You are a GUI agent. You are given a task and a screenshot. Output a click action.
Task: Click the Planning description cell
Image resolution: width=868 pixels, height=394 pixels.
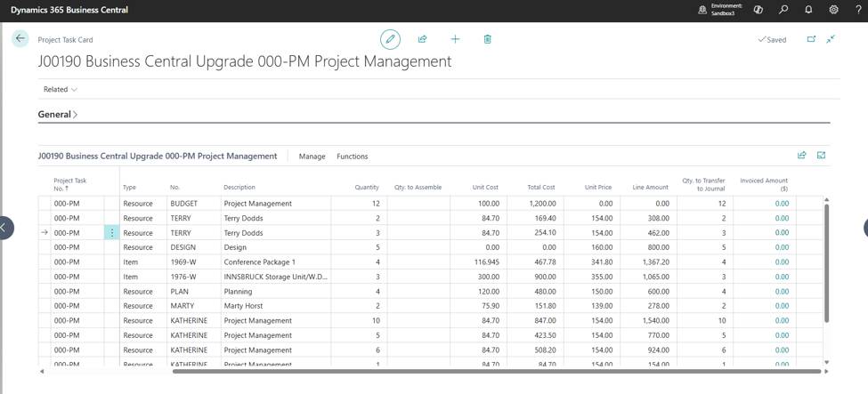point(276,292)
